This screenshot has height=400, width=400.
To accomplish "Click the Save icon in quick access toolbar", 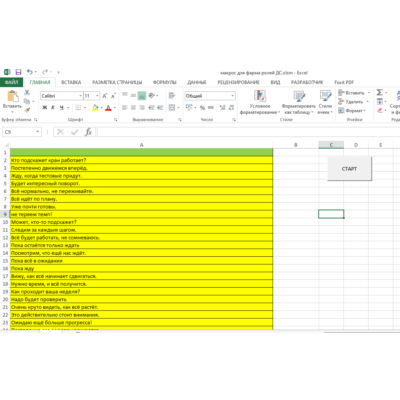I will click(18, 72).
